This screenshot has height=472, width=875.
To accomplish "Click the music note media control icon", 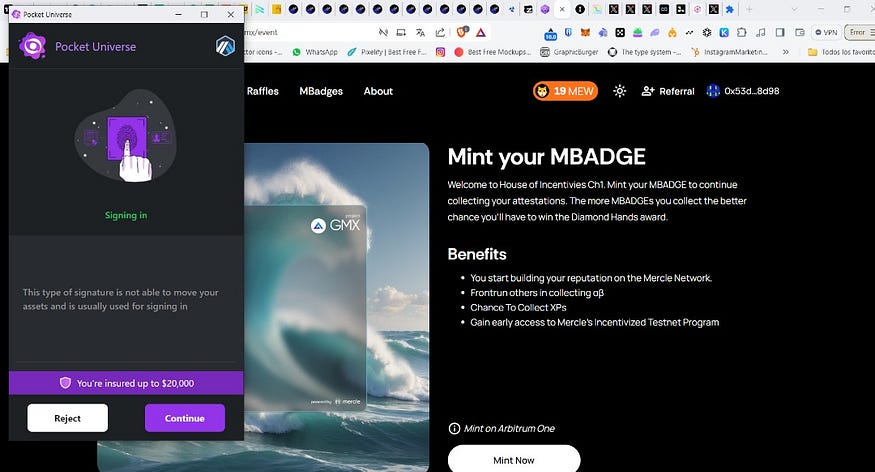I will click(x=761, y=33).
